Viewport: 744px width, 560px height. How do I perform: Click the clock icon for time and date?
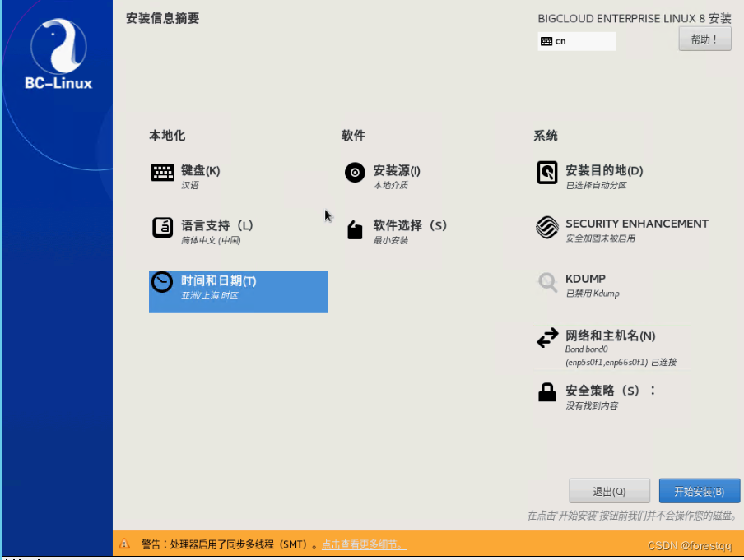tap(162, 282)
